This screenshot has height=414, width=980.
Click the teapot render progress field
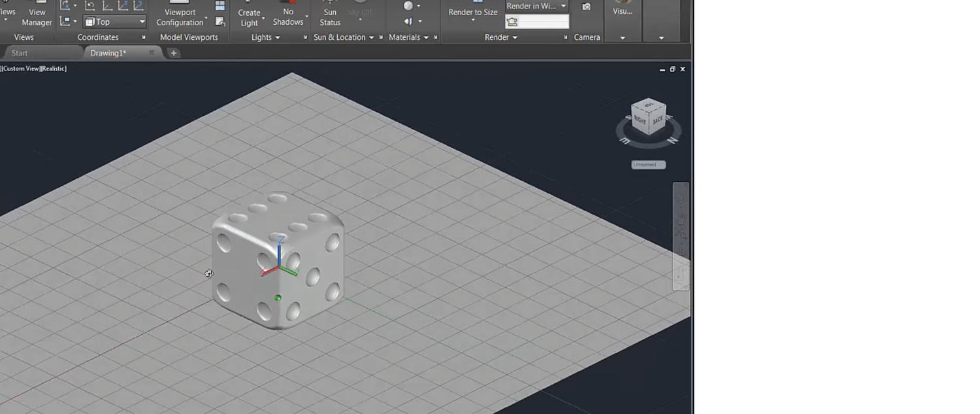tap(537, 22)
